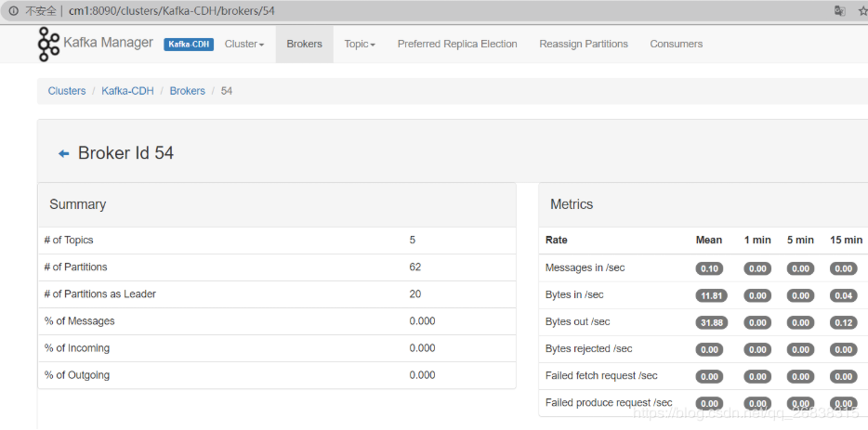Click the 11.81 Bytes in mean badge

[711, 296]
